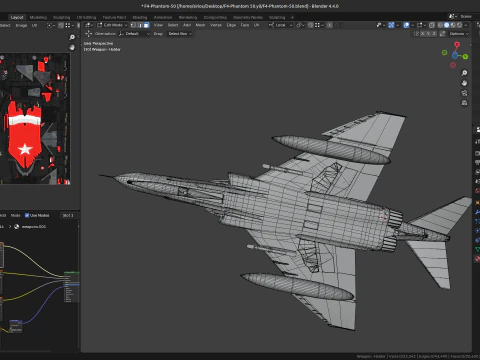Screen dimensions: 480x360
Task: Open the snapping options dropdown
Action: [x=318, y=25]
